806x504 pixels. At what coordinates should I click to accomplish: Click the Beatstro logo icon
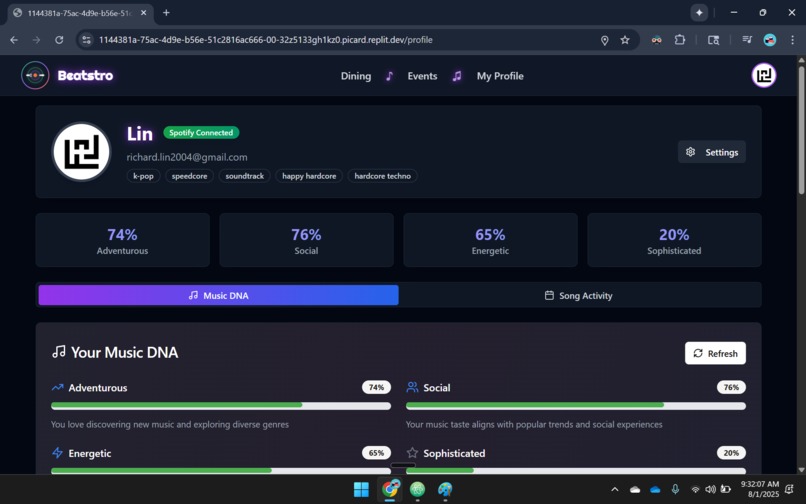pos(35,76)
